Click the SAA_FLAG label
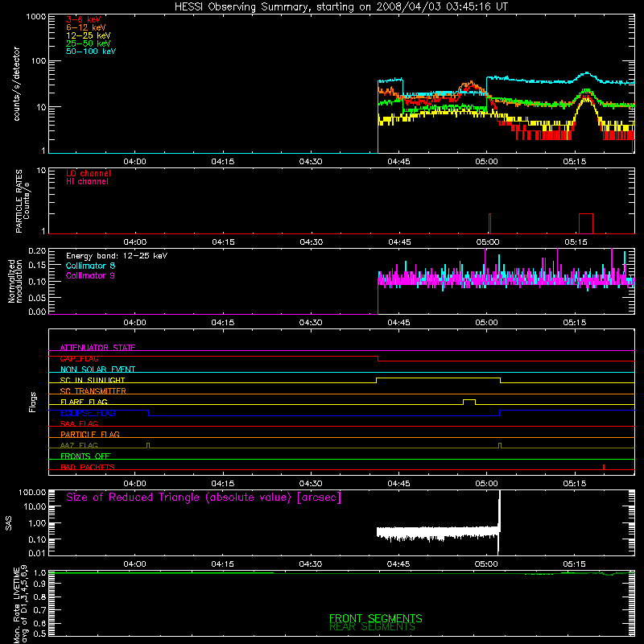The image size is (644, 644). pos(79,423)
